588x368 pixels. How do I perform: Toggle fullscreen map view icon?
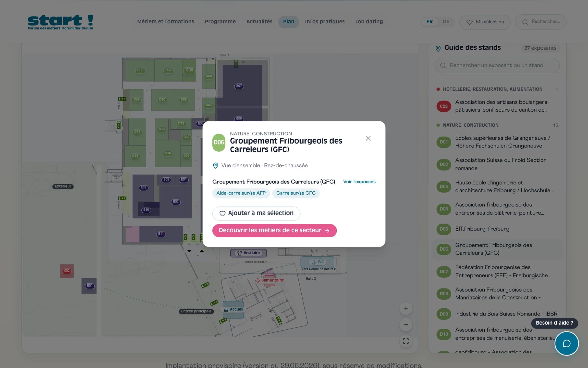click(x=406, y=341)
